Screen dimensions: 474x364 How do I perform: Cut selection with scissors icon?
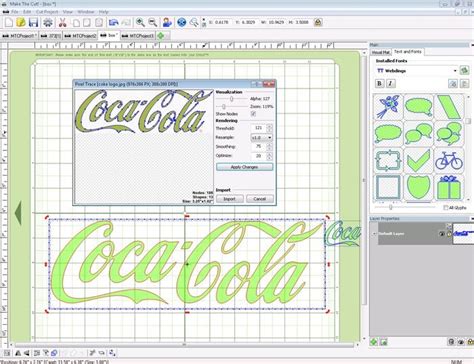pos(62,23)
